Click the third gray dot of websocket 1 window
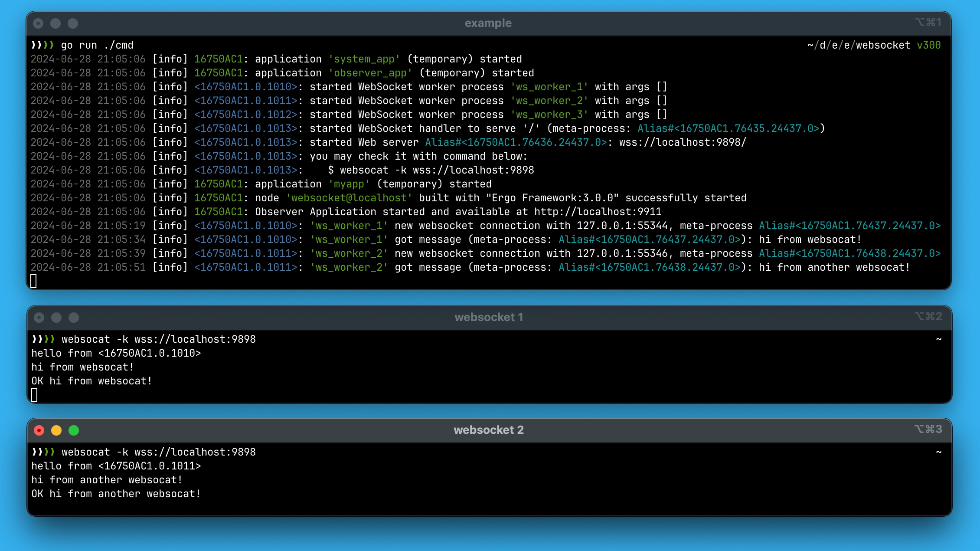Viewport: 980px width, 551px height. coord(74,318)
